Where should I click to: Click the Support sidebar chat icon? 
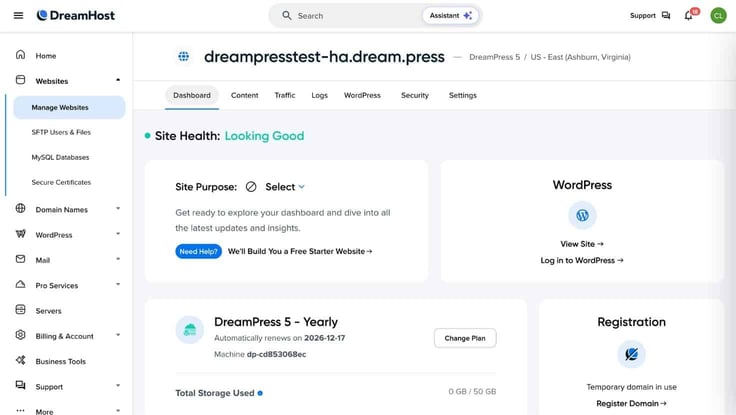tap(21, 385)
